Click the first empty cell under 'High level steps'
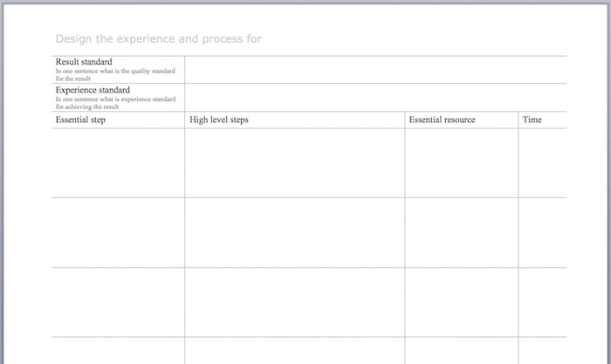The height and width of the screenshot is (364, 611). point(295,163)
